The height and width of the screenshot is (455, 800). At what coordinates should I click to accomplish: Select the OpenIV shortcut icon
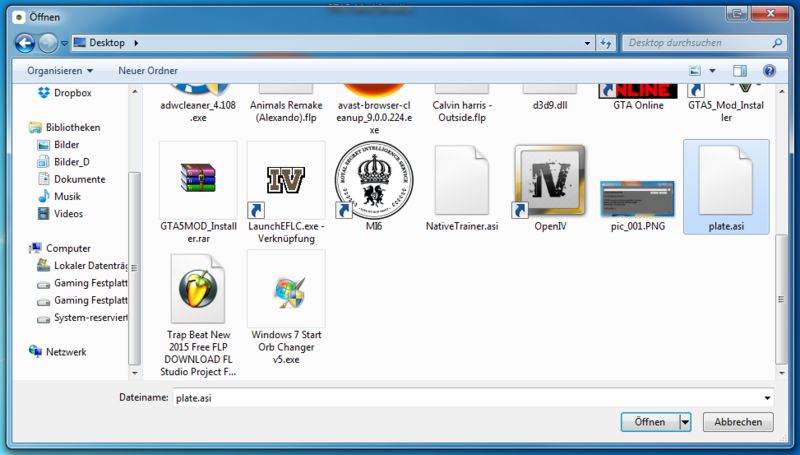549,179
